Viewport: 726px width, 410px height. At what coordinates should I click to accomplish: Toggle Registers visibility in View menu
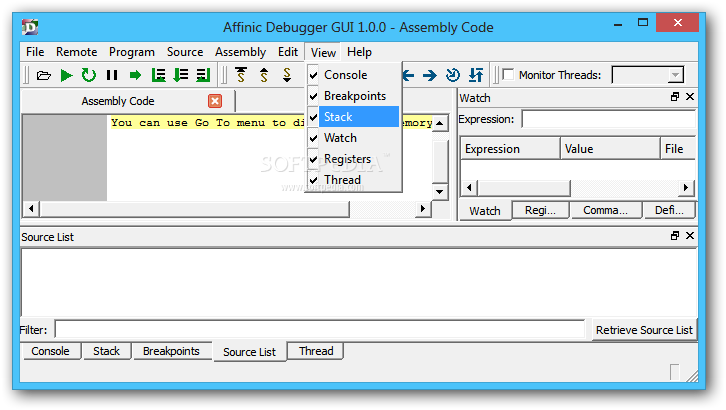[x=354, y=159]
